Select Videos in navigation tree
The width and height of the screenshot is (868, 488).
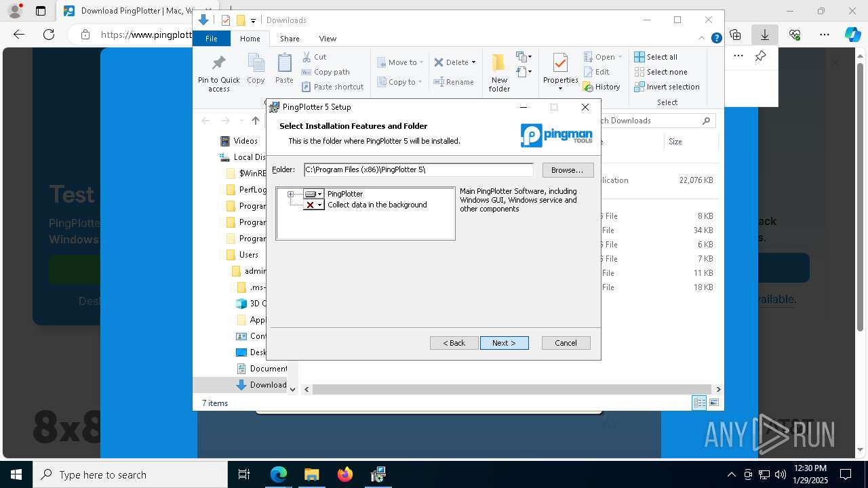pyautogui.click(x=238, y=141)
